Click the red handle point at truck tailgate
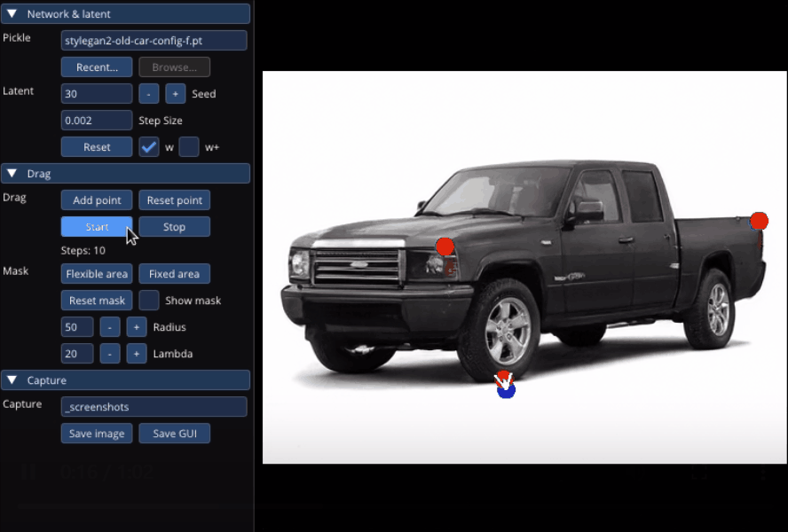This screenshot has width=788, height=532. (x=759, y=221)
